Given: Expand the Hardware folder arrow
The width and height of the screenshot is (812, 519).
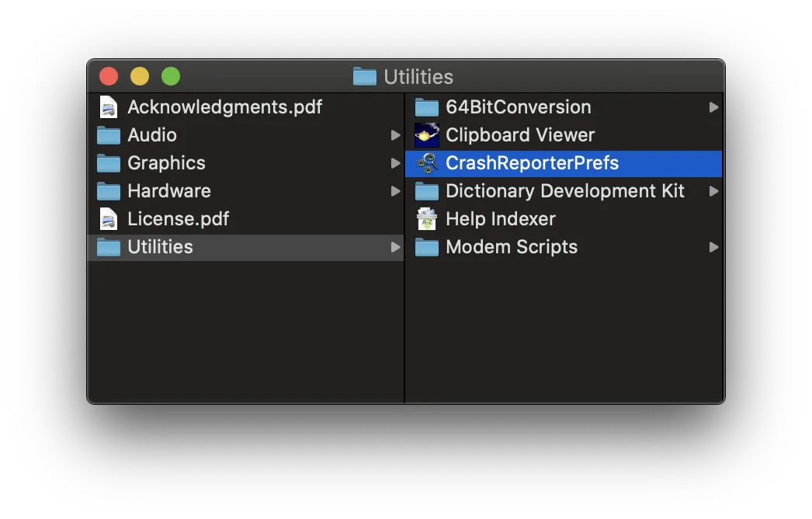Looking at the screenshot, I should (395, 191).
